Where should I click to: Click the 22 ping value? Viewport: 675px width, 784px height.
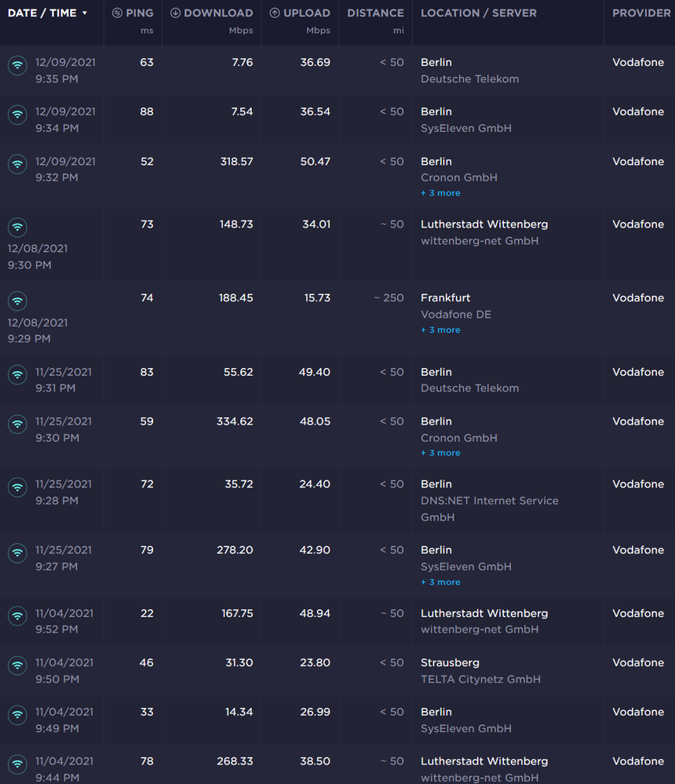(x=147, y=613)
